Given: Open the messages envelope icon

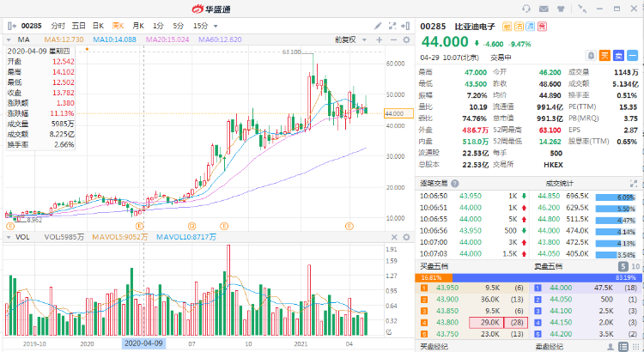Looking at the screenshot, I should pyautogui.click(x=543, y=9).
